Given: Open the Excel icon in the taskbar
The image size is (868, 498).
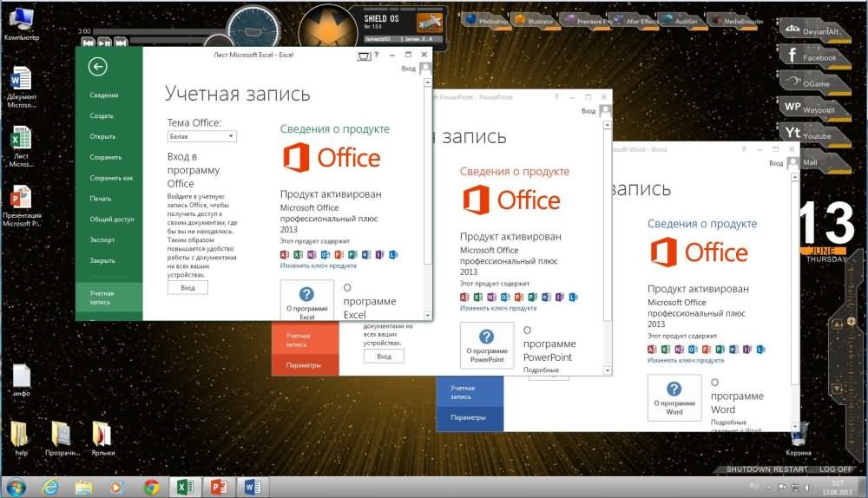Looking at the screenshot, I should coord(183,486).
